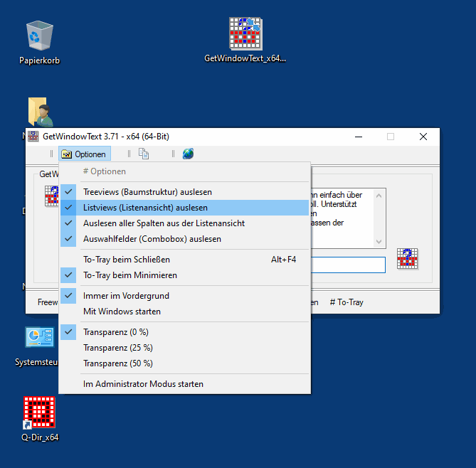Toggle Treeviews (Baumstruktur) auslesen option
476x468 pixels.
(x=184, y=192)
